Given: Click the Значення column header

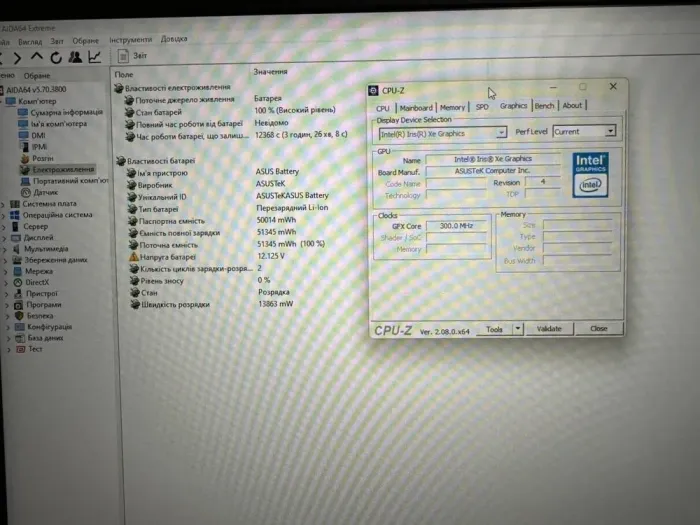Looking at the screenshot, I should [270, 72].
